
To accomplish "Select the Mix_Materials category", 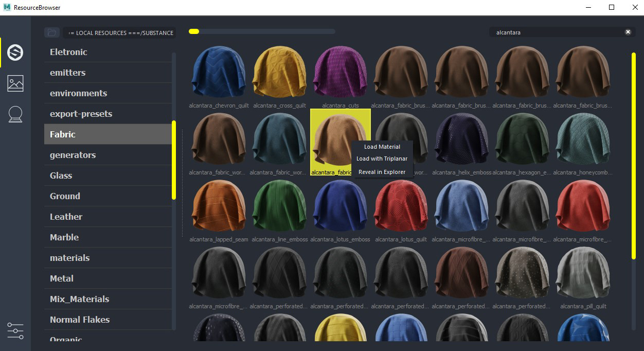I will (108, 299).
